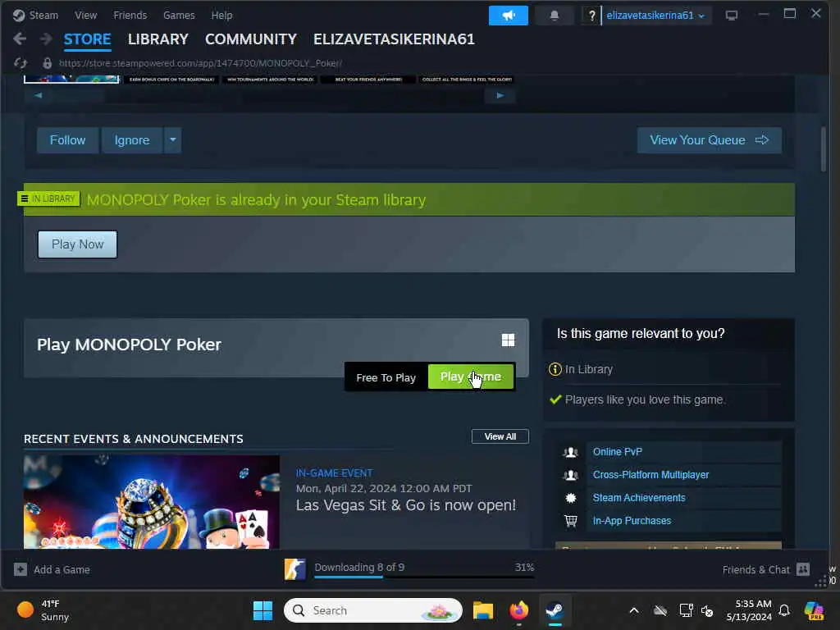Click the plus icon beside Add a Game
The image size is (840, 630).
click(x=21, y=569)
